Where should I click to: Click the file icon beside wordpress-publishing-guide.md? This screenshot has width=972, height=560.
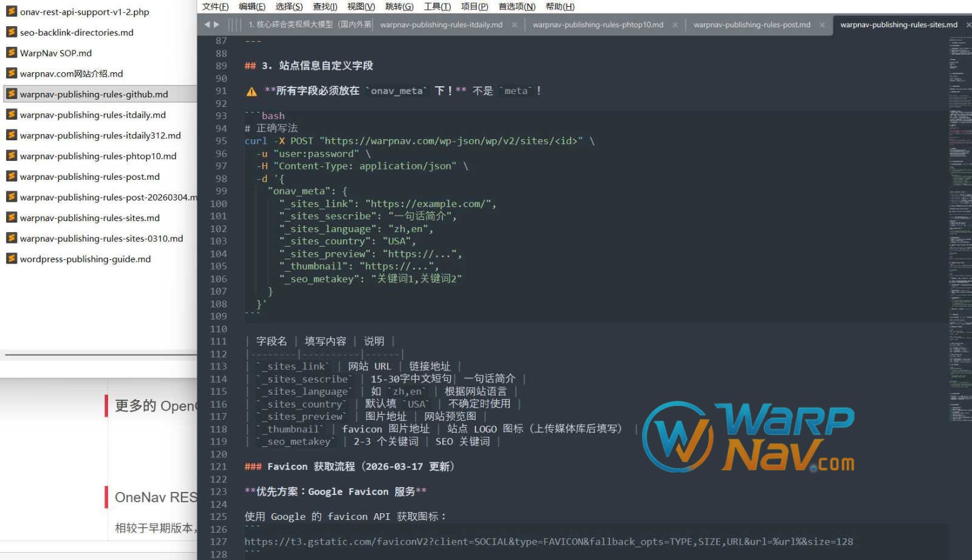point(12,259)
